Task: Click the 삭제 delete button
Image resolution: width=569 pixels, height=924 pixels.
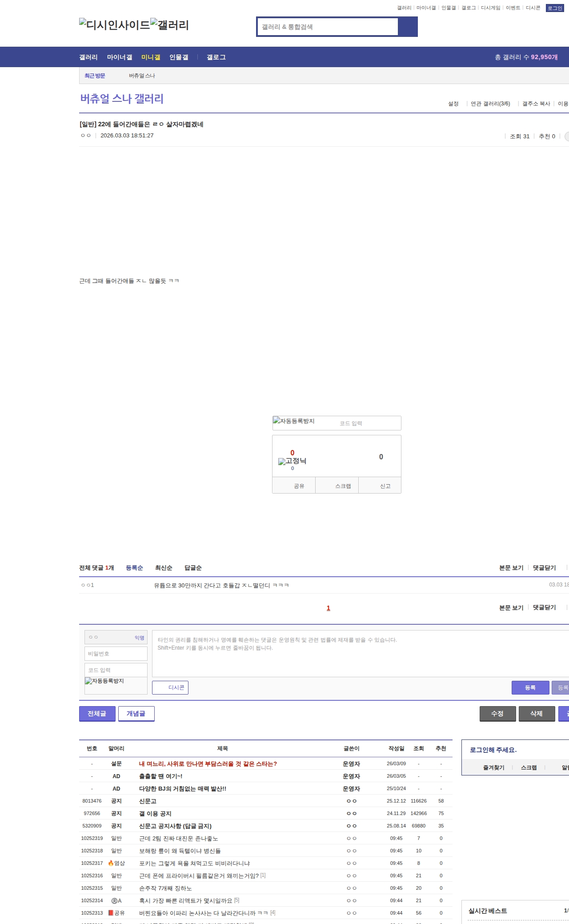Action: pos(537,714)
